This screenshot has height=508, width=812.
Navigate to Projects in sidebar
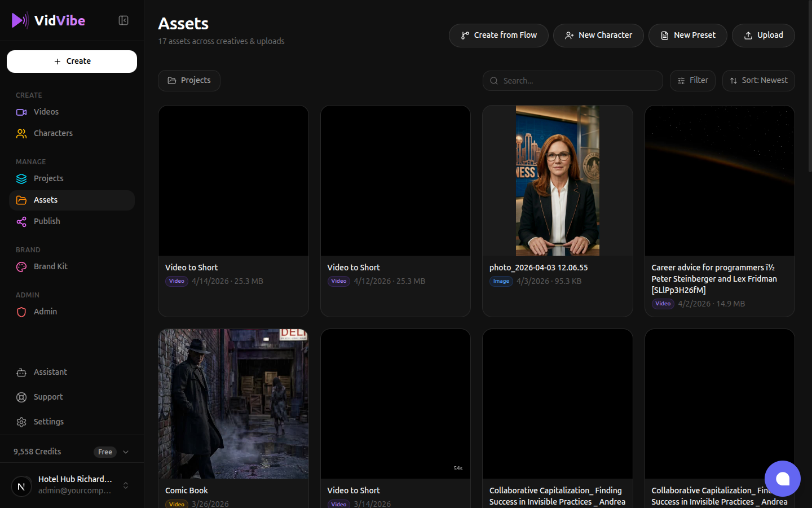point(72,179)
